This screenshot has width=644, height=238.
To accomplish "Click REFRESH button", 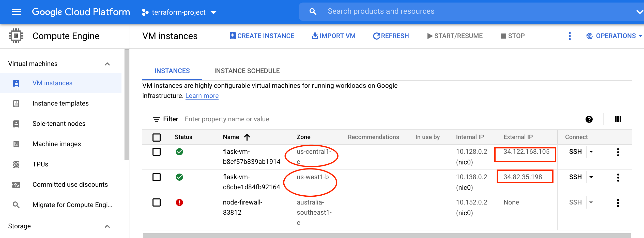I will (x=391, y=36).
